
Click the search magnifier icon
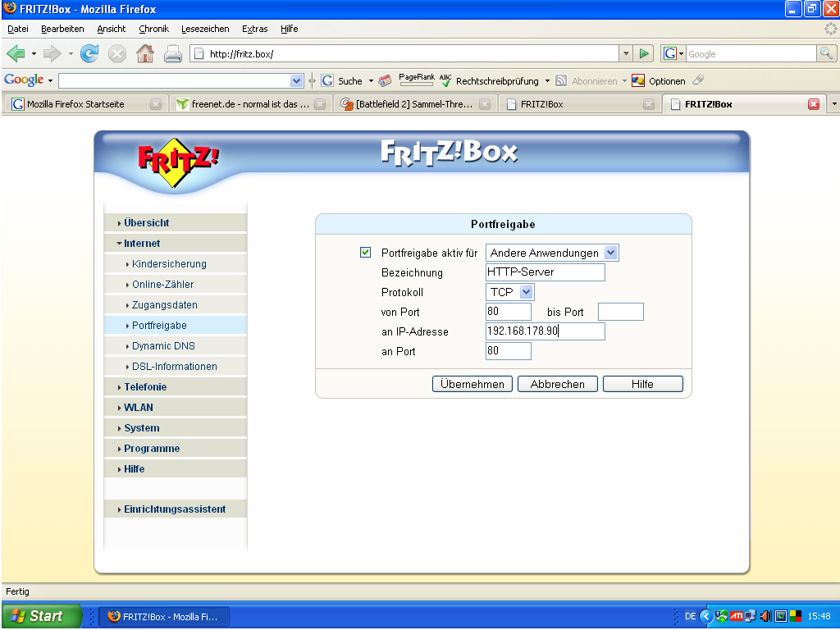[825, 53]
